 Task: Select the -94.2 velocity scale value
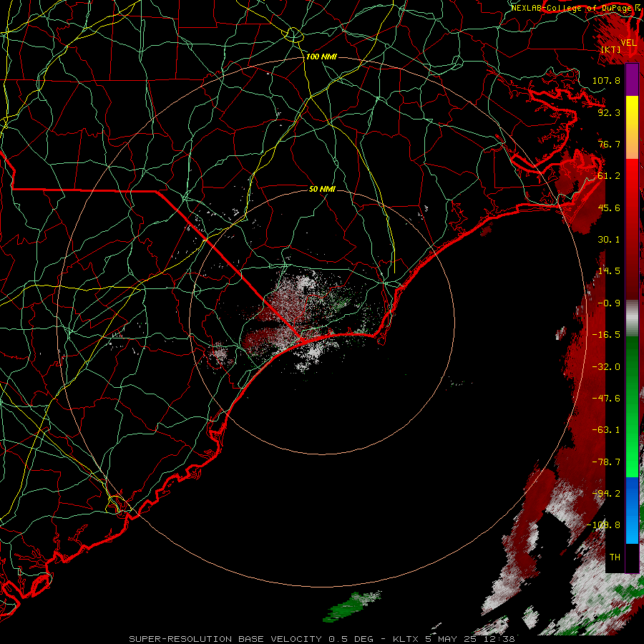606,494
